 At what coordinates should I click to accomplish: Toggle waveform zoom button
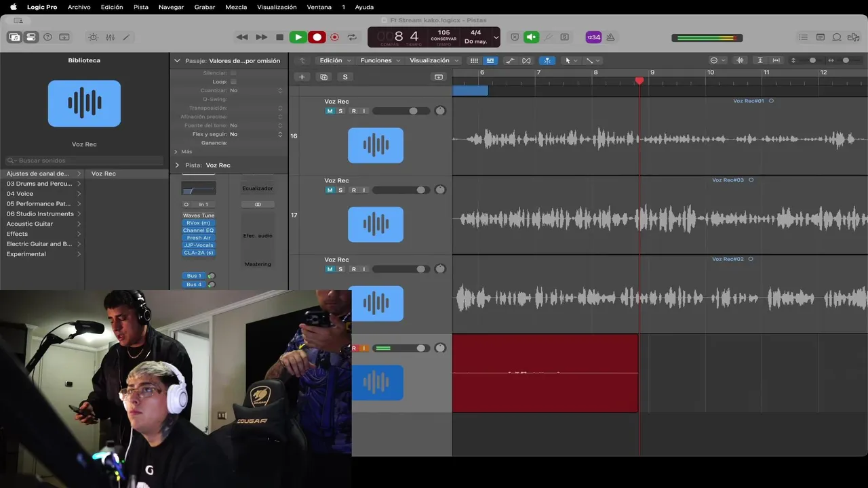[740, 60]
